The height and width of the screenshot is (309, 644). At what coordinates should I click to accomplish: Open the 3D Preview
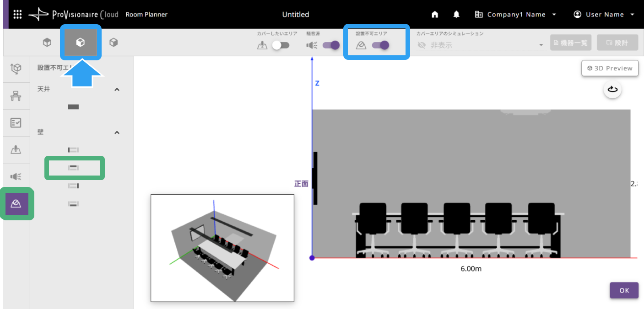point(610,68)
